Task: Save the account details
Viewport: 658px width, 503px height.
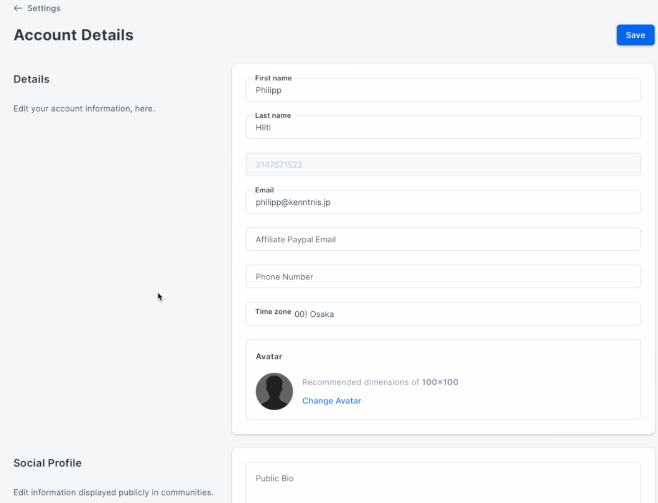Action: (x=635, y=35)
